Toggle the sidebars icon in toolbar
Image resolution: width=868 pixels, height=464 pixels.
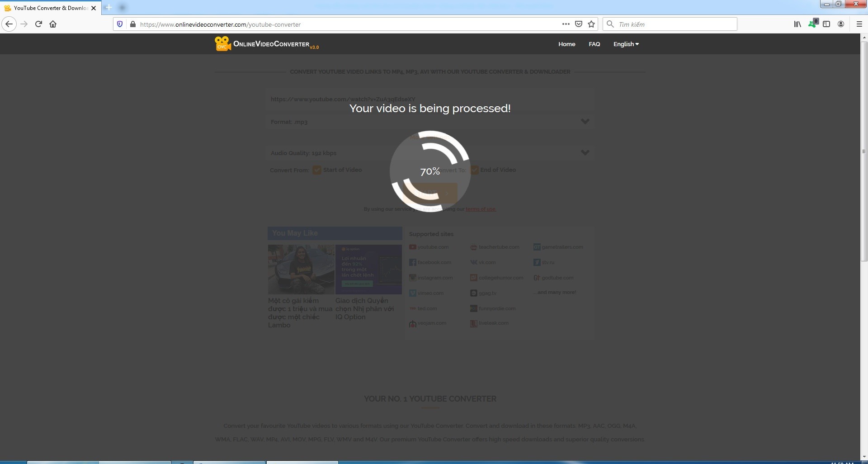[826, 24]
